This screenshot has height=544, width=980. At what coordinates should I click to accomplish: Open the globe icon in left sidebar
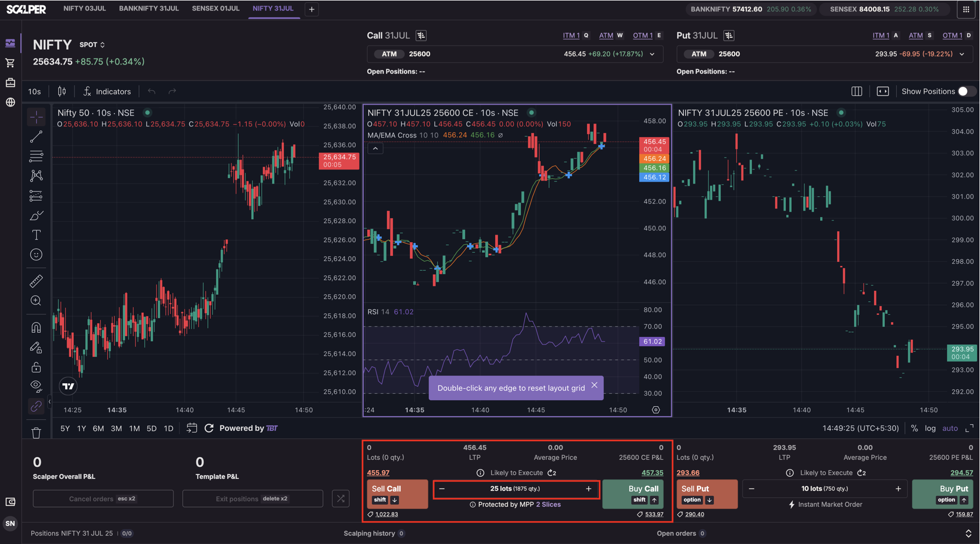click(10, 102)
